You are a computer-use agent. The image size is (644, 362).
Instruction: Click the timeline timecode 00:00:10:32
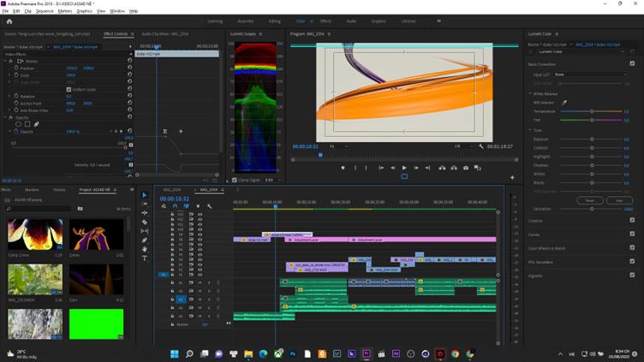coord(174,199)
